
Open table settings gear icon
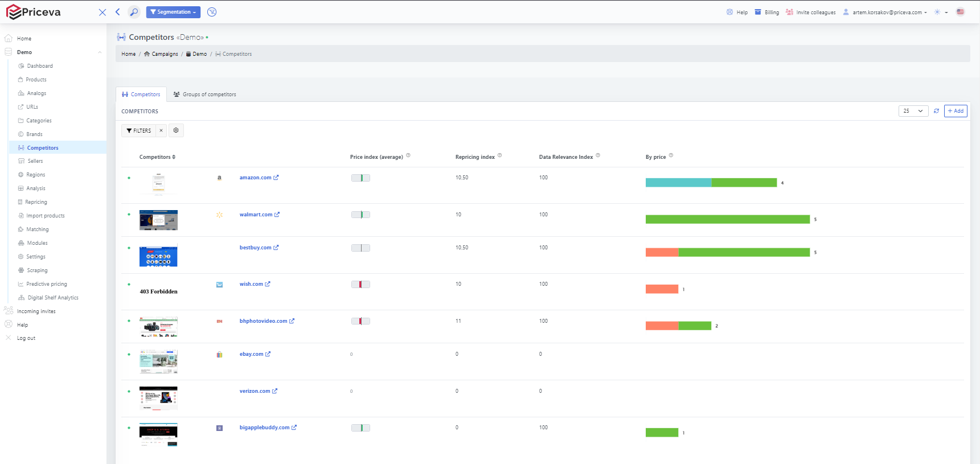[x=176, y=130]
